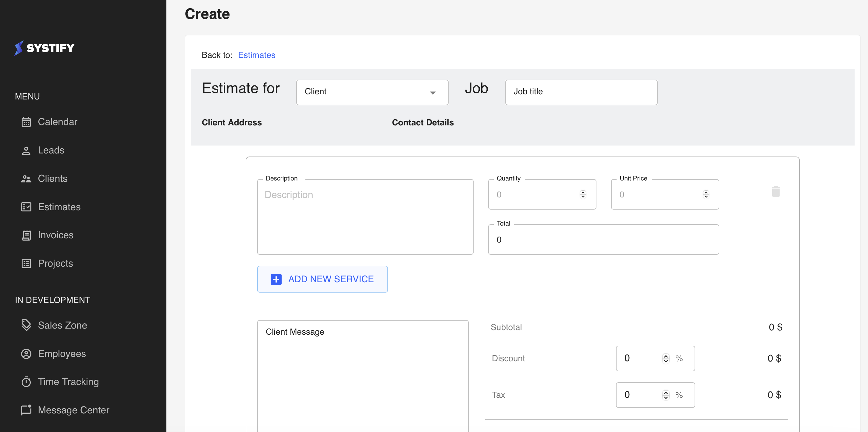The width and height of the screenshot is (868, 432).
Task: Click the Sales Zone tag icon
Action: (26, 325)
